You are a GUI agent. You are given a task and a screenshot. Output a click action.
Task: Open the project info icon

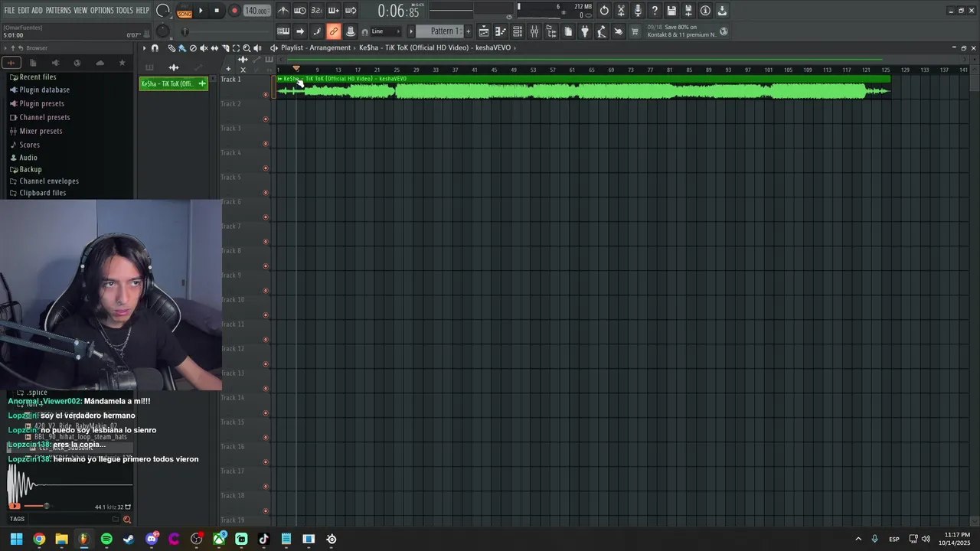click(x=705, y=11)
